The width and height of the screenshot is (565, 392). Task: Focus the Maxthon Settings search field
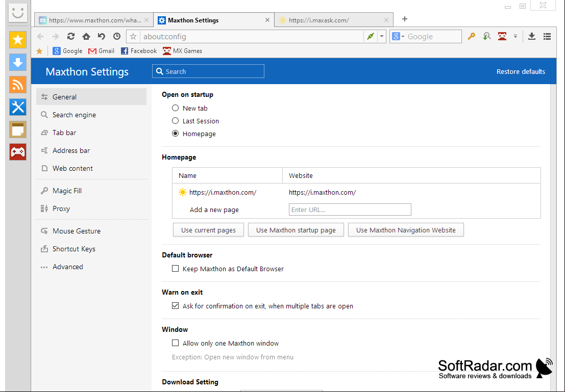tap(208, 71)
